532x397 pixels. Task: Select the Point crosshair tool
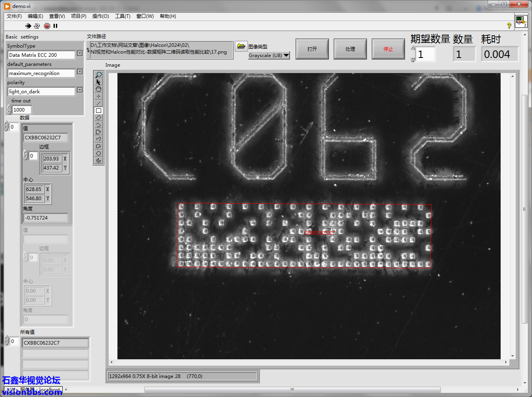98,96
